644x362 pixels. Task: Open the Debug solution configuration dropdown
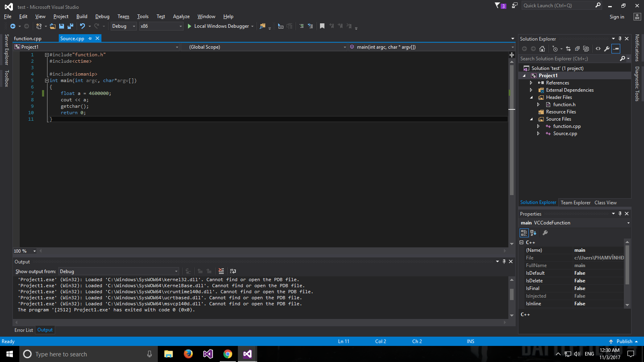[124, 26]
